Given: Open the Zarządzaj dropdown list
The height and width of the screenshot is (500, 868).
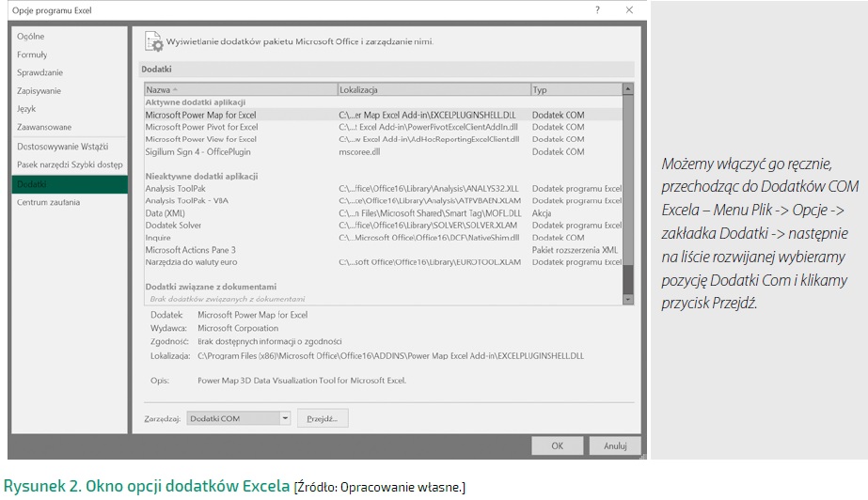Looking at the screenshot, I should point(284,418).
